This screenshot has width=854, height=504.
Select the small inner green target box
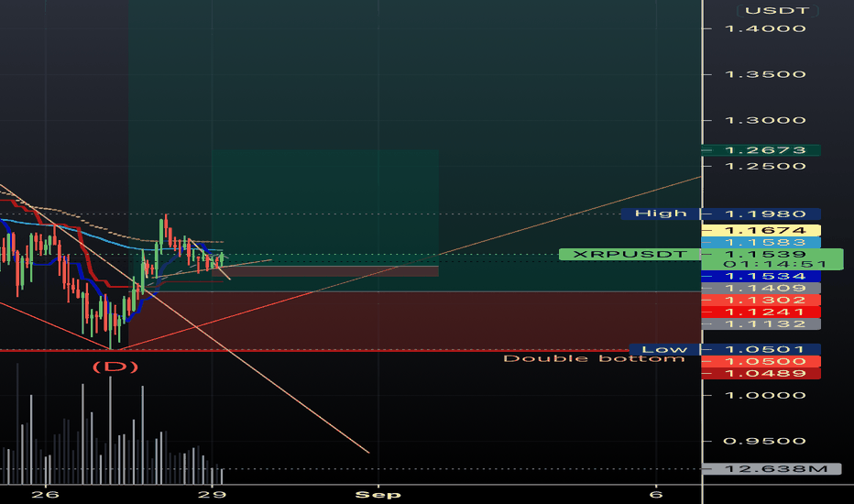coord(325,208)
